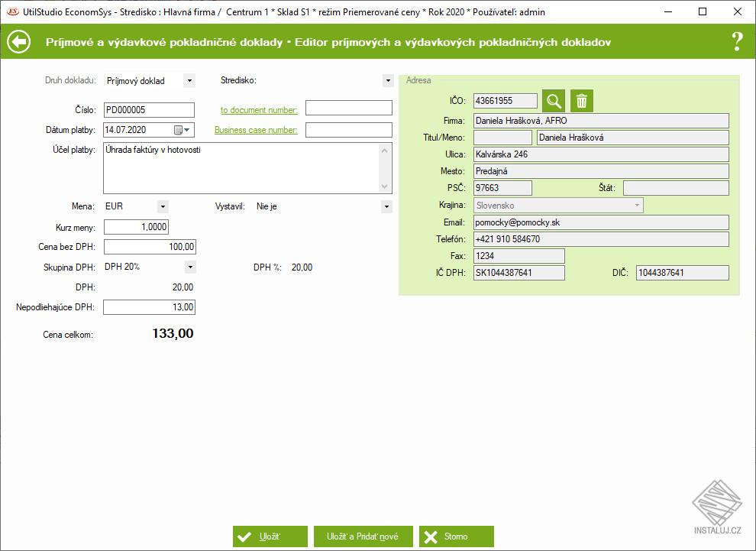Click the DIČ field 1044387641
This screenshot has width=756, height=551.
point(683,273)
